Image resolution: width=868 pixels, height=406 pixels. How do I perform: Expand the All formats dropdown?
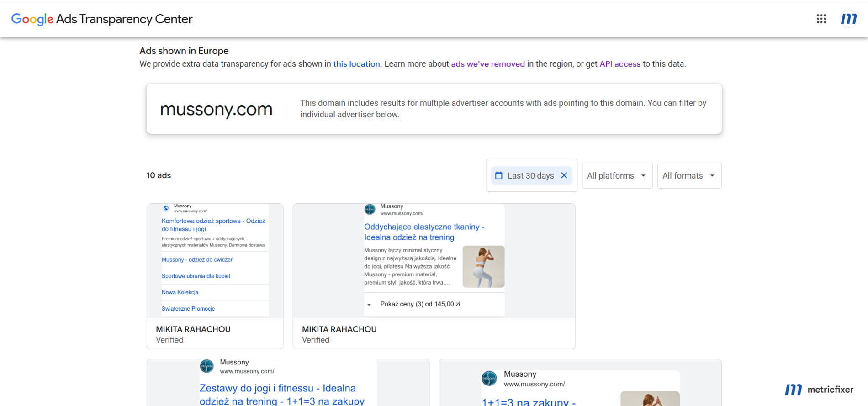click(x=689, y=175)
